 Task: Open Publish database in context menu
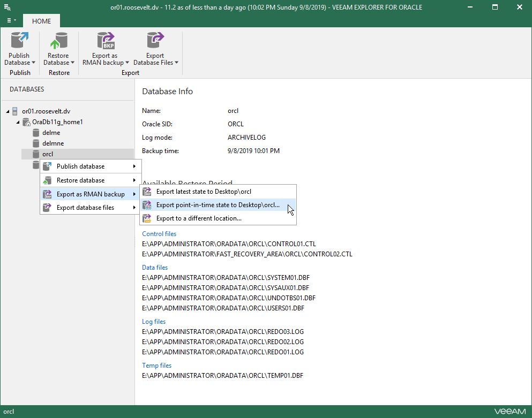tap(91, 166)
